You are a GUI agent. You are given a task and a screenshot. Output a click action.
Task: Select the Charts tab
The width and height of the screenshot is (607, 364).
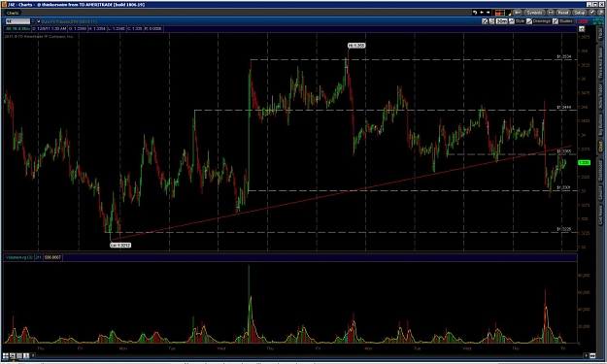pyautogui.click(x=13, y=13)
